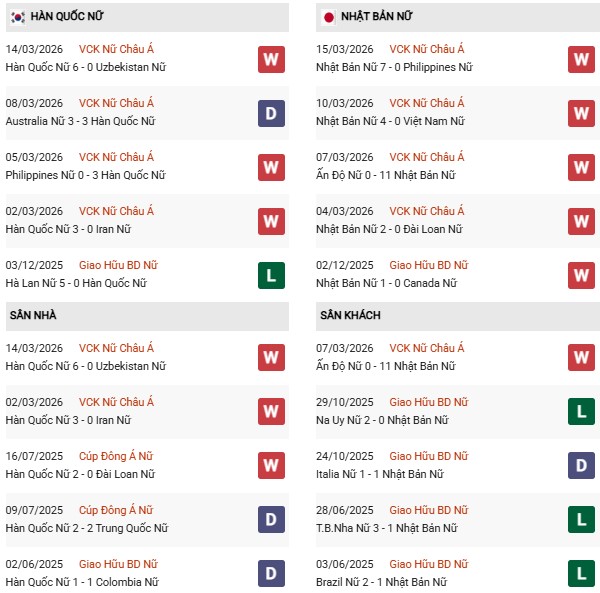Click the Hàn Quốc Nữ 2-2 Trung Quốc Nữ match
This screenshot has height=593, width=600.
click(89, 528)
